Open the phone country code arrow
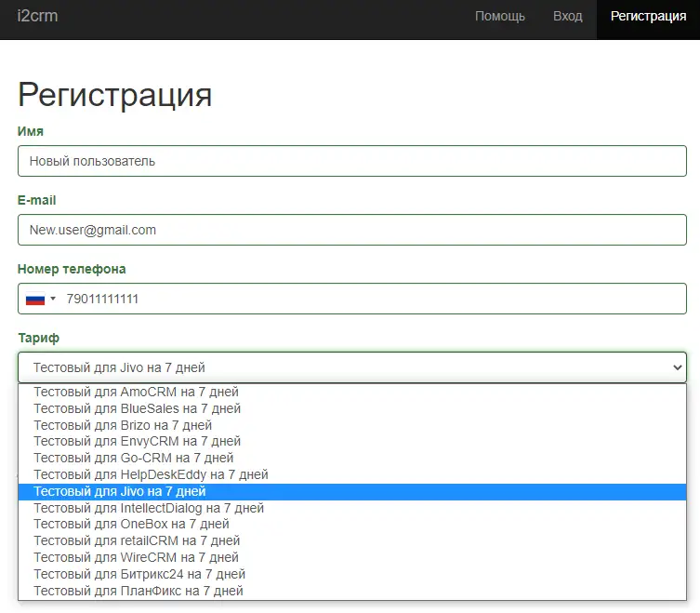 click(x=53, y=299)
